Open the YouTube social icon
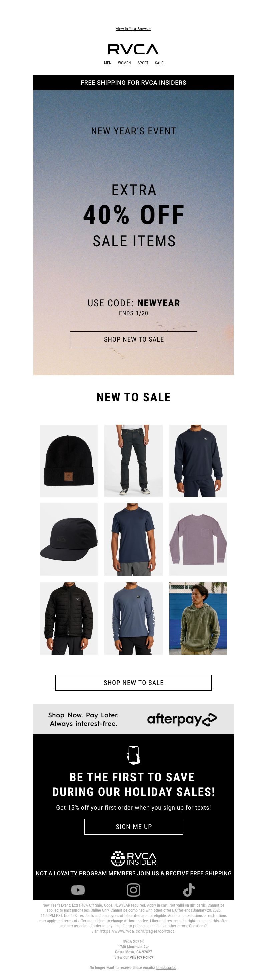 [x=78, y=890]
